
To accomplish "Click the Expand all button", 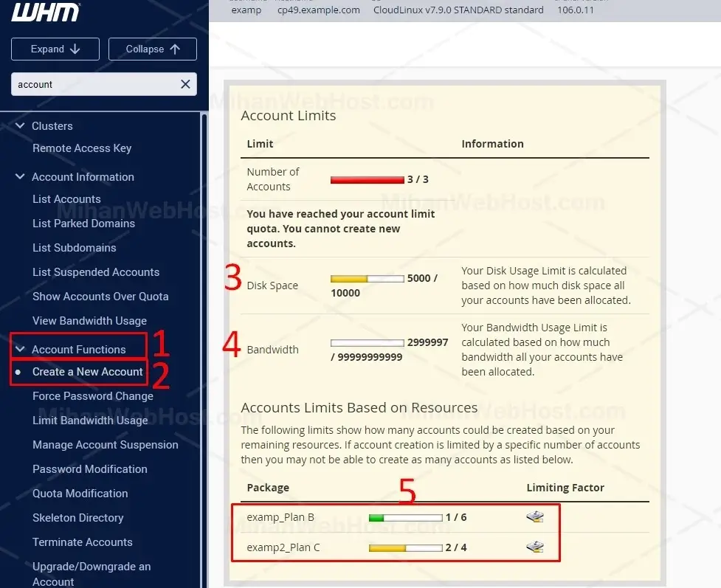I will [x=55, y=49].
